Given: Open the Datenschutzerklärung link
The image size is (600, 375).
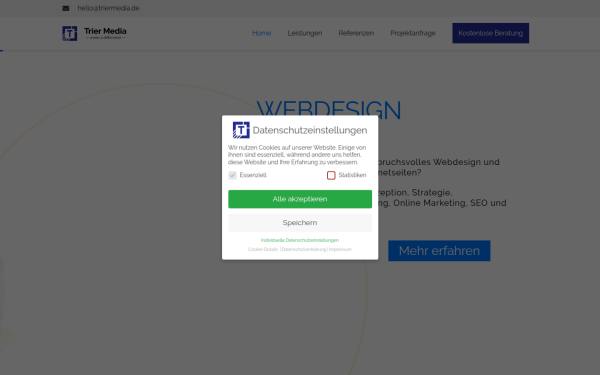Looking at the screenshot, I should (304, 249).
